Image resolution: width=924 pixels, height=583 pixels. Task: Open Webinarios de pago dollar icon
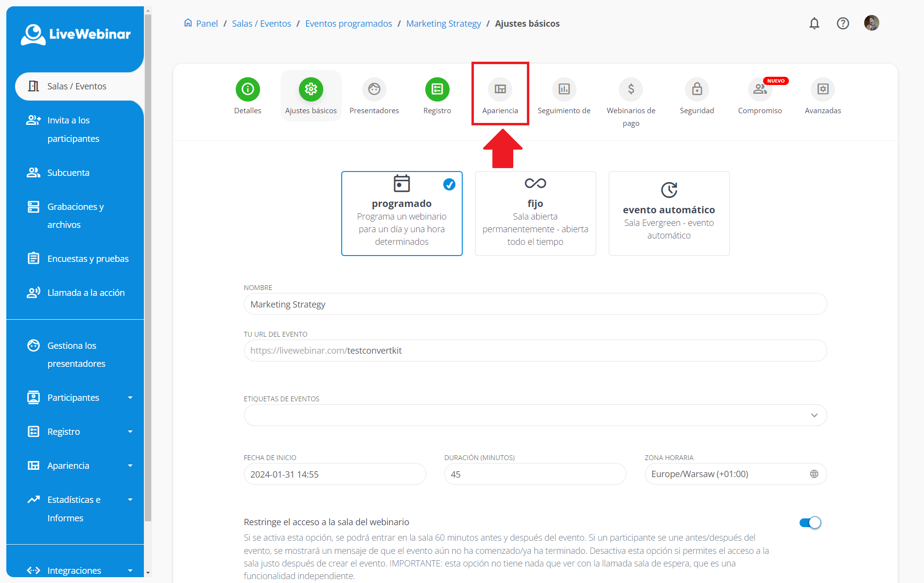click(630, 89)
